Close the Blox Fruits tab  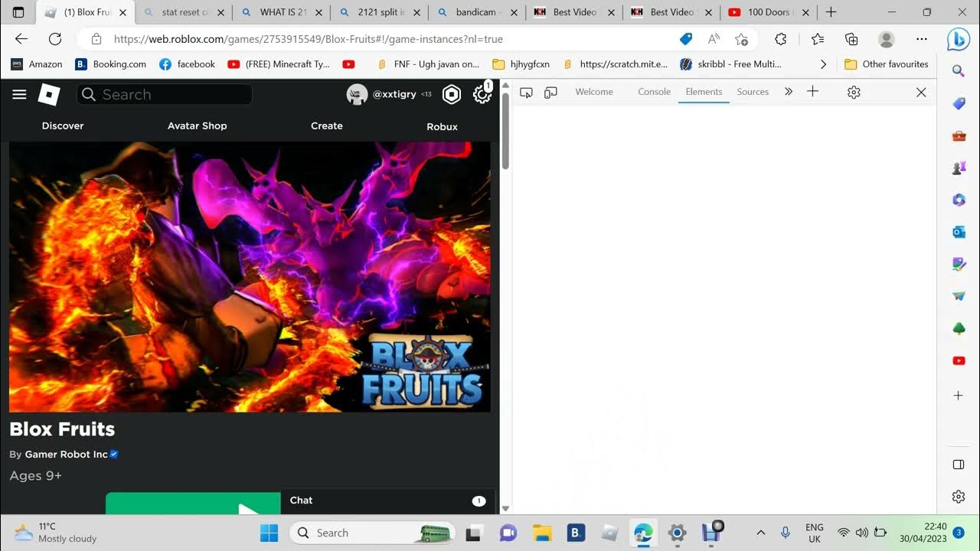pos(122,12)
